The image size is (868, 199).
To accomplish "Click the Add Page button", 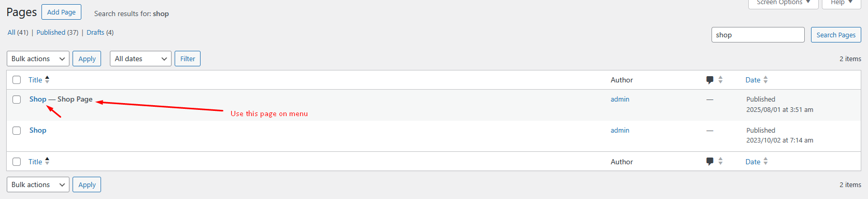I will coord(61,12).
